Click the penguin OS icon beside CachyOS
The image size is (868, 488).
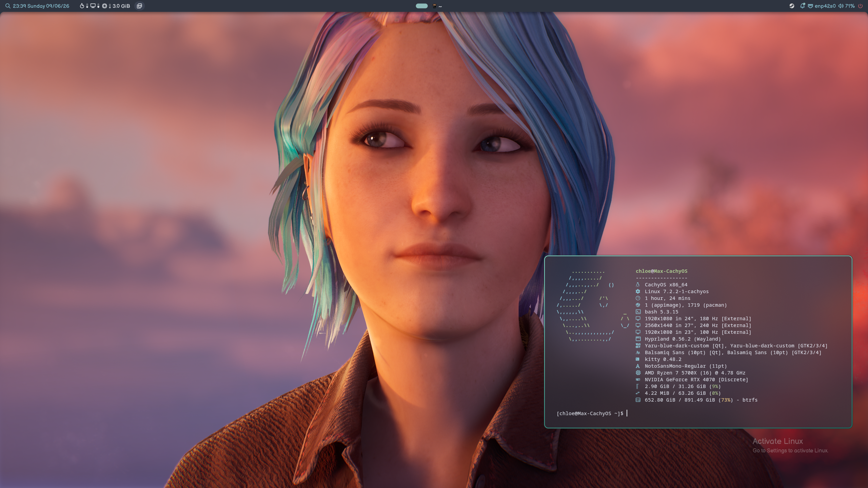637,285
